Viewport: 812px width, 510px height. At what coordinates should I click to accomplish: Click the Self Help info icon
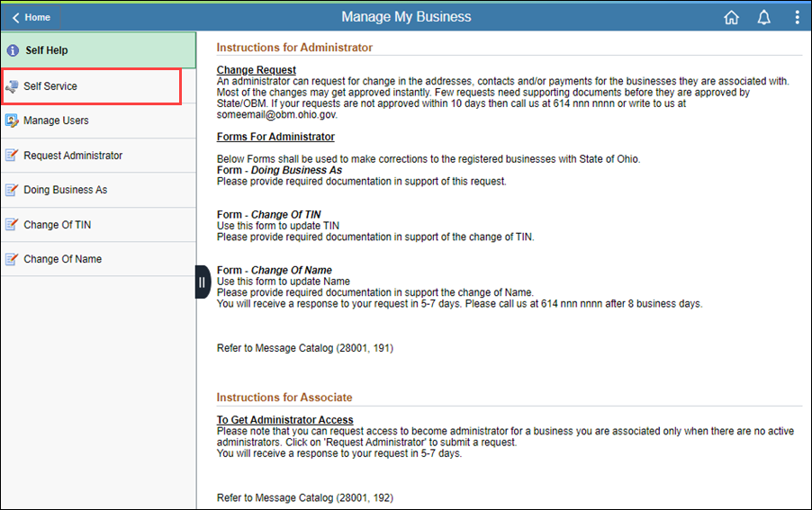pos(13,51)
